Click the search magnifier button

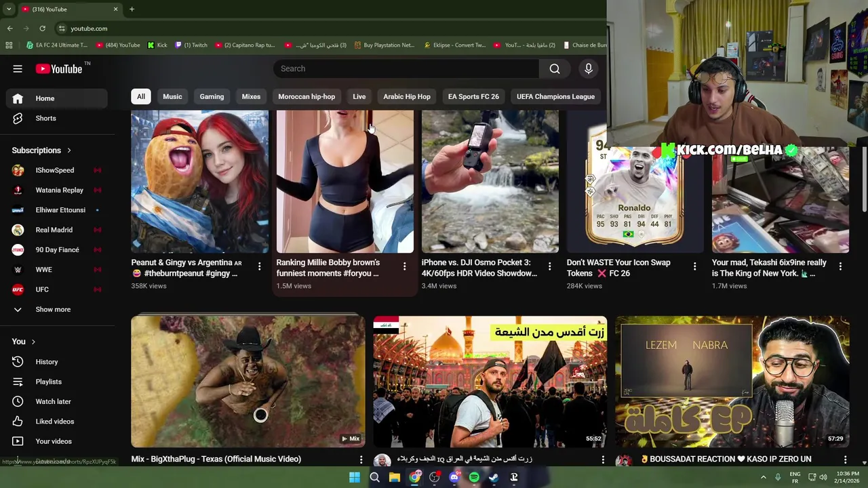[x=555, y=68]
